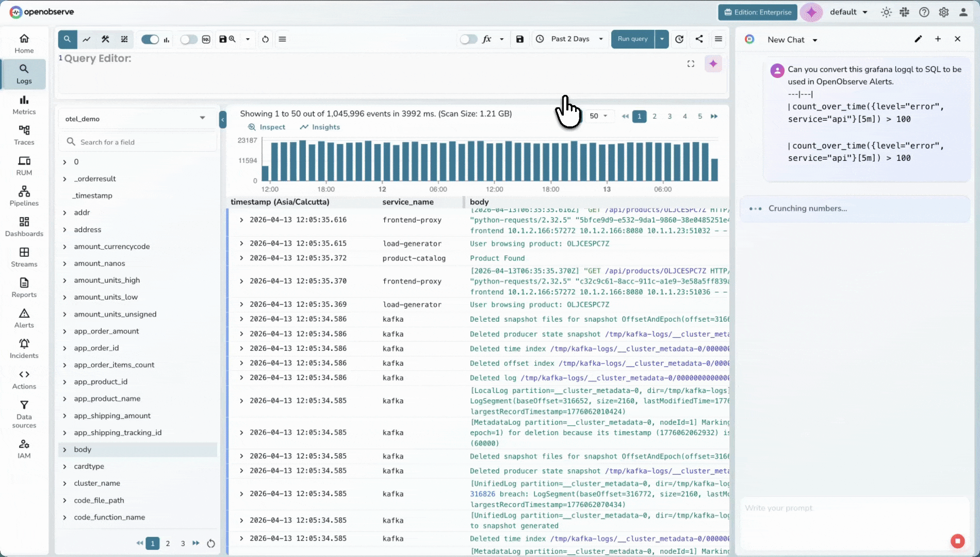Open the Traces section in the sidebar
Screen dimensions: 980x557
tap(24, 135)
